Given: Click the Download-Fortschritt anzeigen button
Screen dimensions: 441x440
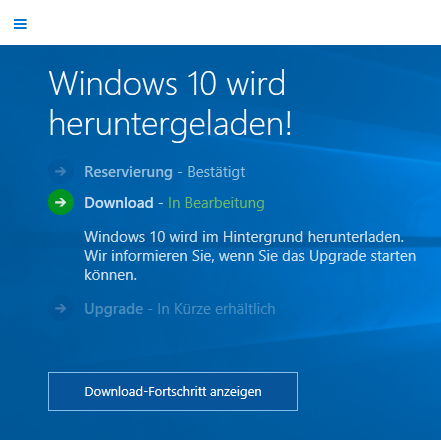Looking at the screenshot, I should [x=173, y=391].
